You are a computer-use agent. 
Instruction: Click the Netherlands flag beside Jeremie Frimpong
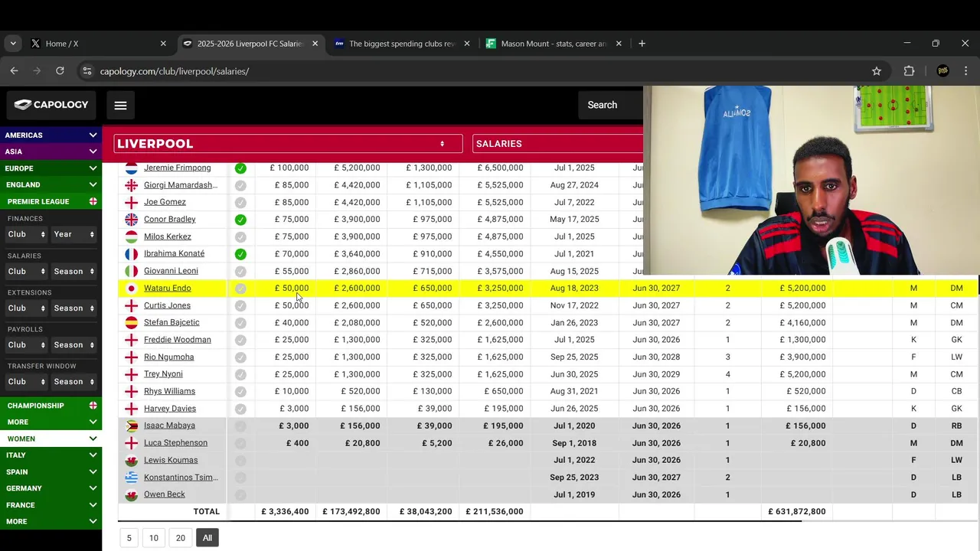click(x=131, y=168)
